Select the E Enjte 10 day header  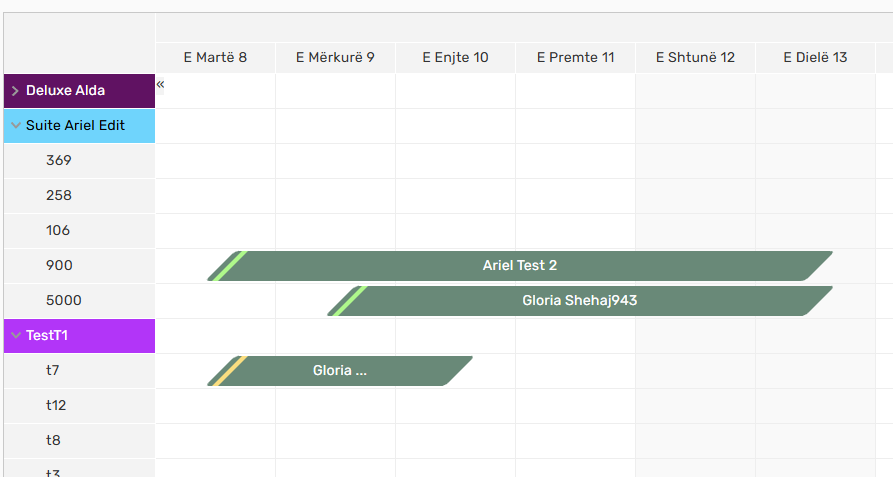455,58
